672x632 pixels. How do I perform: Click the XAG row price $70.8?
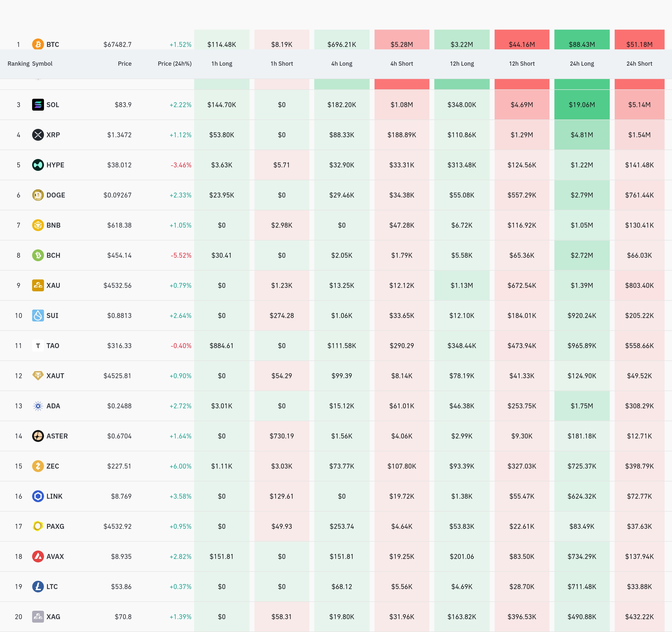point(123,617)
